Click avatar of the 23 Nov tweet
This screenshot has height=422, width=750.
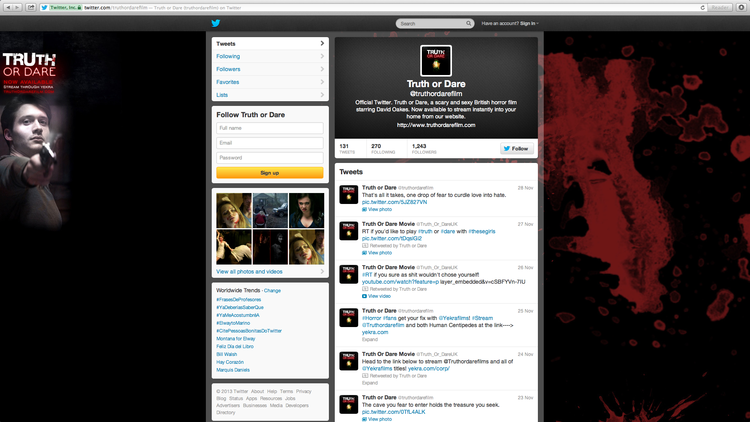point(349,404)
